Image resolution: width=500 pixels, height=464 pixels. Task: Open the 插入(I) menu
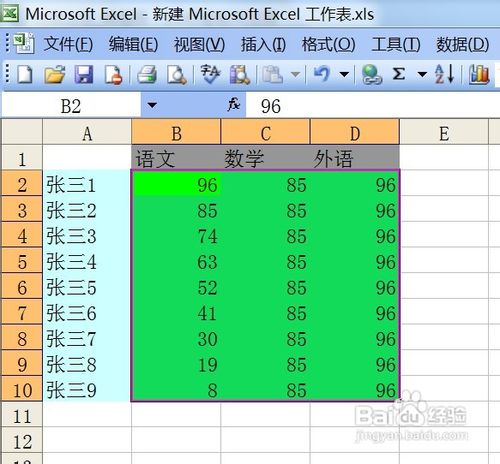(263, 44)
